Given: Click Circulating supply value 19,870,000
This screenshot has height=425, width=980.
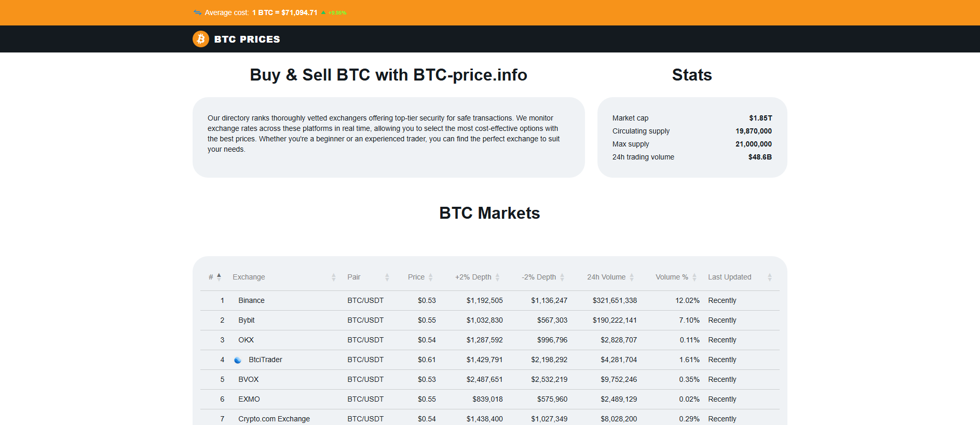Looking at the screenshot, I should point(754,131).
